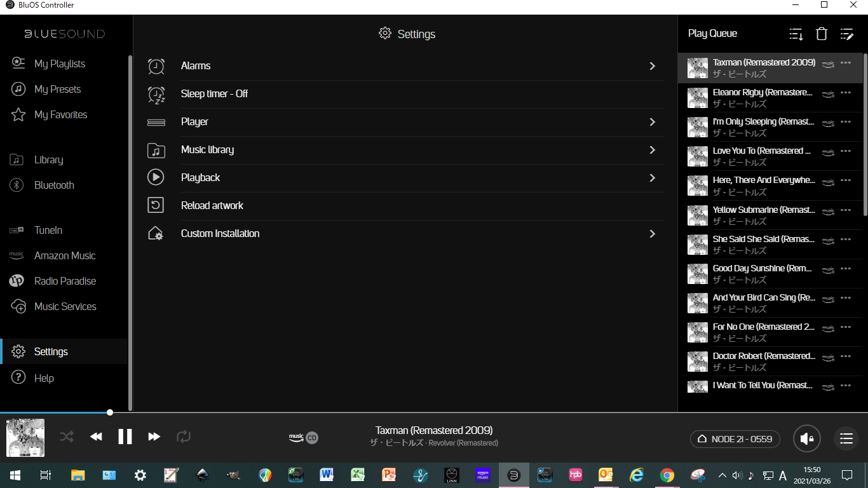The image size is (868, 488).
Task: Play She Said She Said from queue
Action: tap(770, 245)
